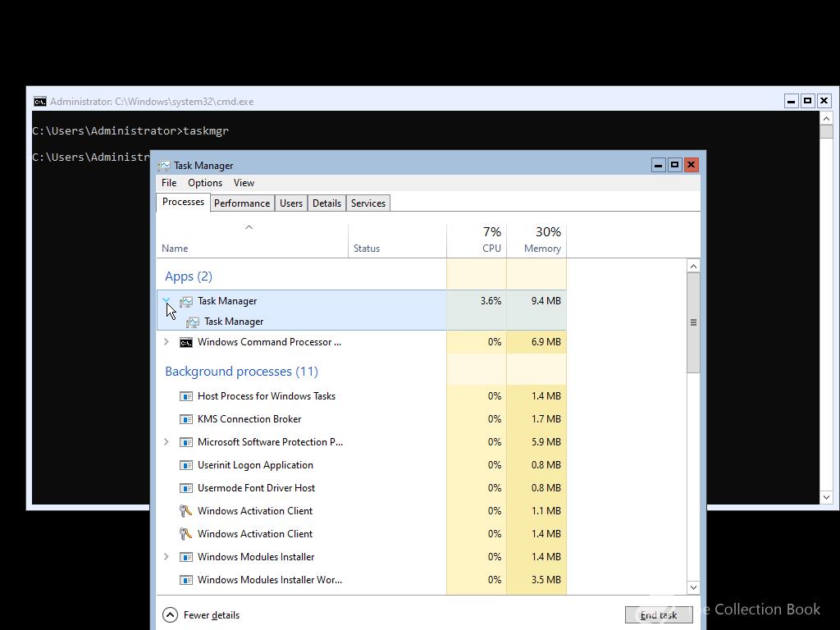Click the Windows Modules Installer icon
840x630 pixels.
coord(186,557)
